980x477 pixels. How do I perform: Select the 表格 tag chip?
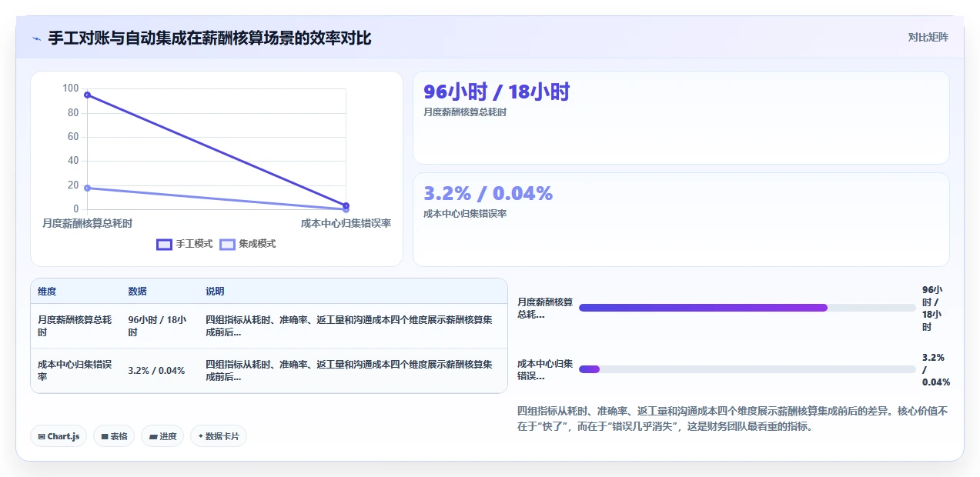(114, 436)
